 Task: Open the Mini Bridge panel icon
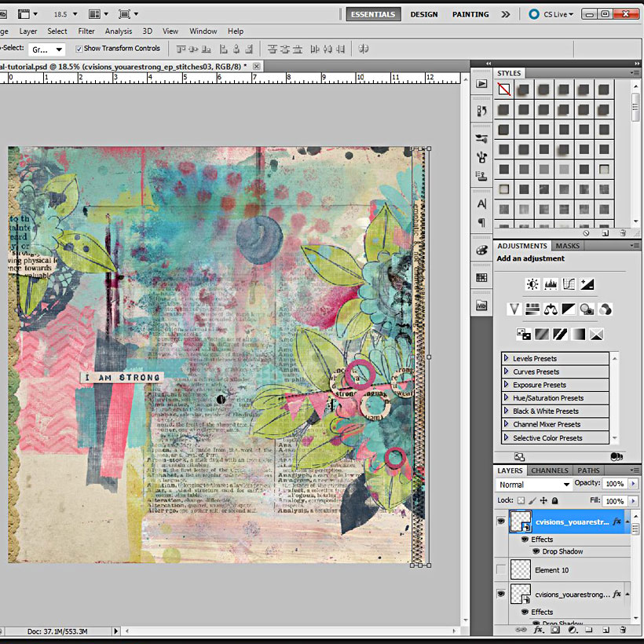481,306
